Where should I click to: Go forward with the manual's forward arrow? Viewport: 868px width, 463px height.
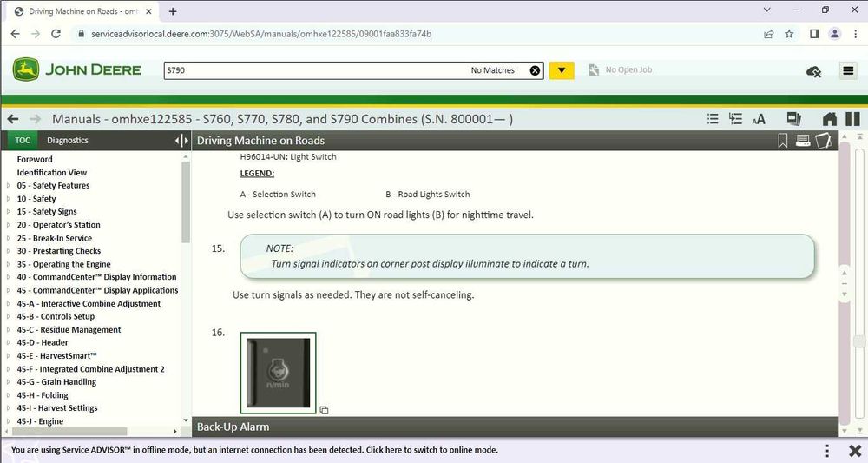pos(35,119)
